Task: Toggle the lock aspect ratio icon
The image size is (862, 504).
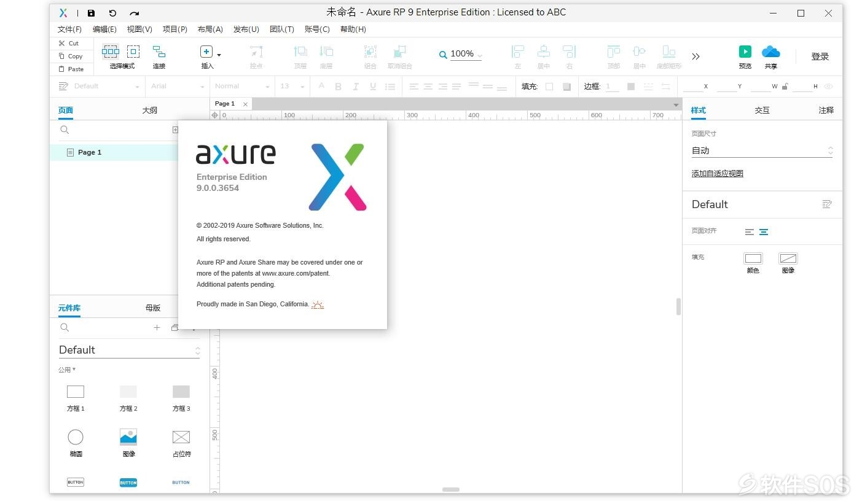Action: pos(785,87)
